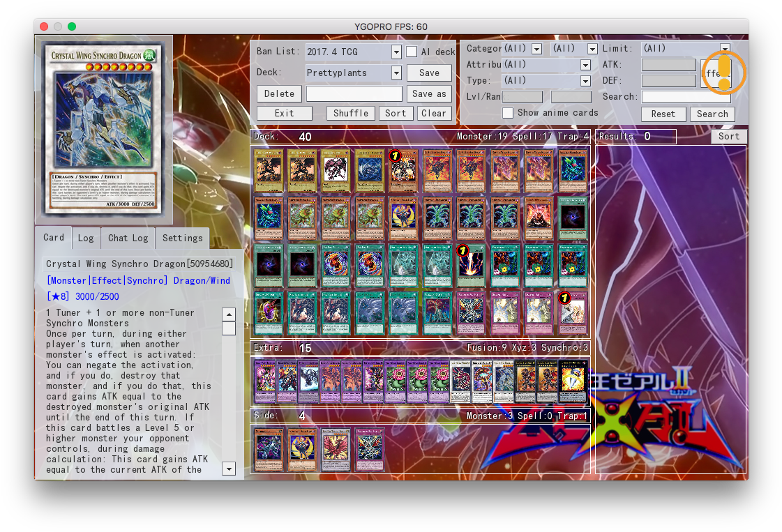Click the large Crystal Wing Synchro Dragon card preview
Screen dimensions: 782x532
104,129
